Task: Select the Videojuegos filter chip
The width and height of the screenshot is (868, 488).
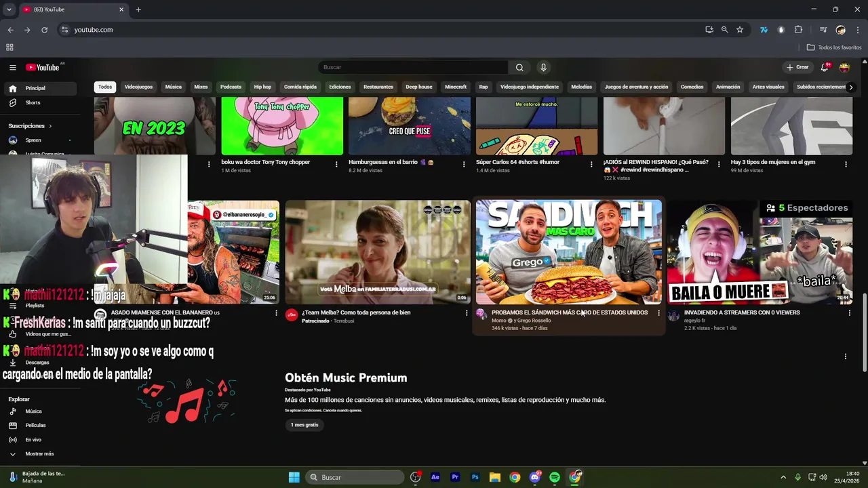Action: pyautogui.click(x=138, y=87)
